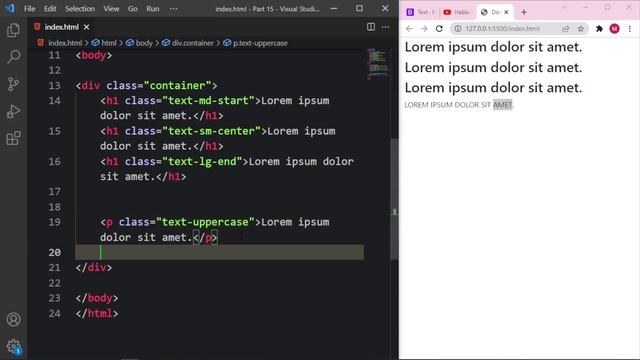Switch to the YouTube browser tab
640x360 pixels.
click(x=457, y=12)
